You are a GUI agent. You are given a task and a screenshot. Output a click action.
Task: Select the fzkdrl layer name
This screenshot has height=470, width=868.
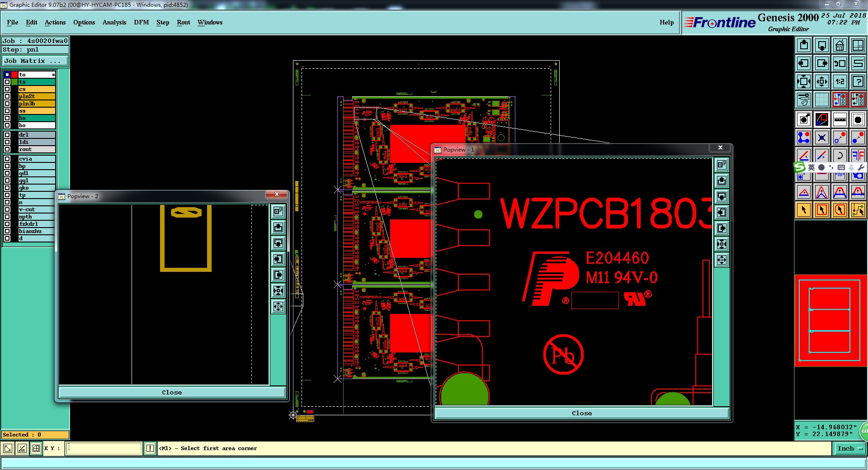pos(37,224)
